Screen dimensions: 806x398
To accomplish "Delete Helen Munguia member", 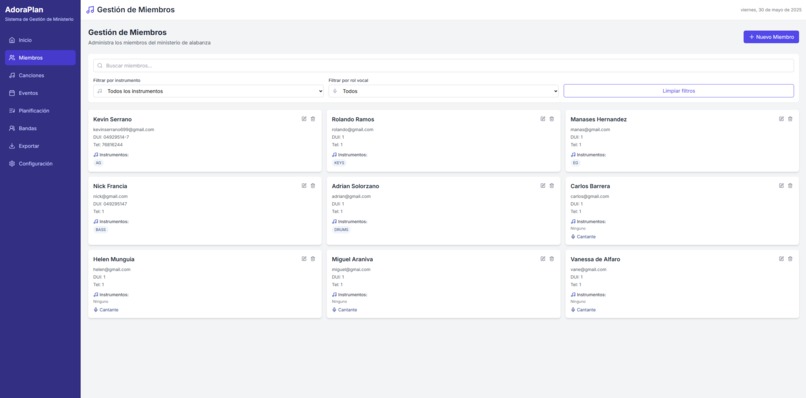I will [313, 259].
